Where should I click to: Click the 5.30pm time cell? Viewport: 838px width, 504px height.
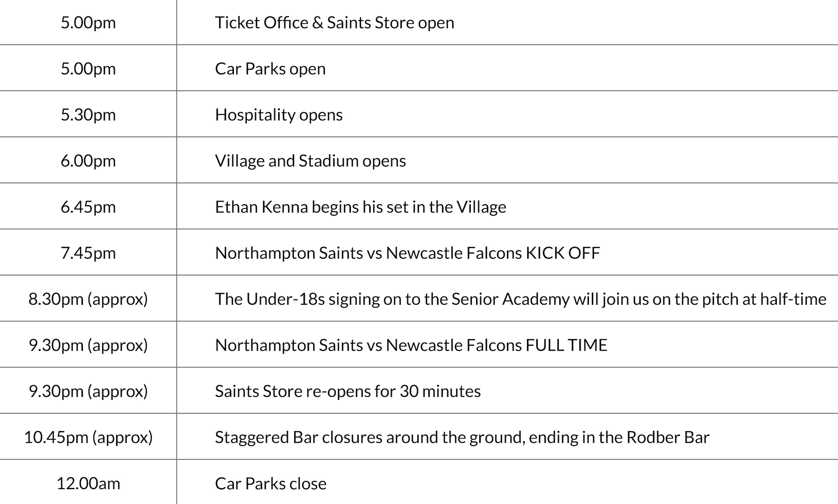pyautogui.click(x=88, y=115)
